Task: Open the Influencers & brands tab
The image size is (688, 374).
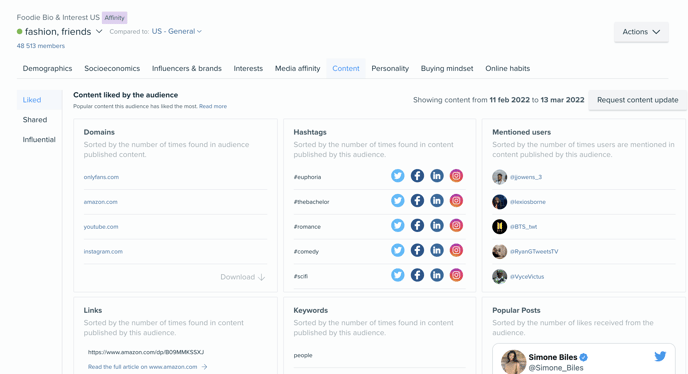Action: click(186, 68)
